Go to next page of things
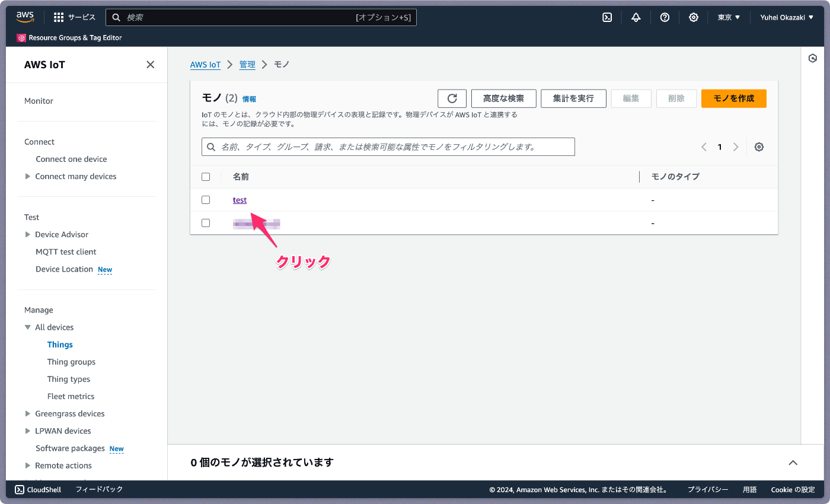Screen dimensions: 830x504 point(736,147)
